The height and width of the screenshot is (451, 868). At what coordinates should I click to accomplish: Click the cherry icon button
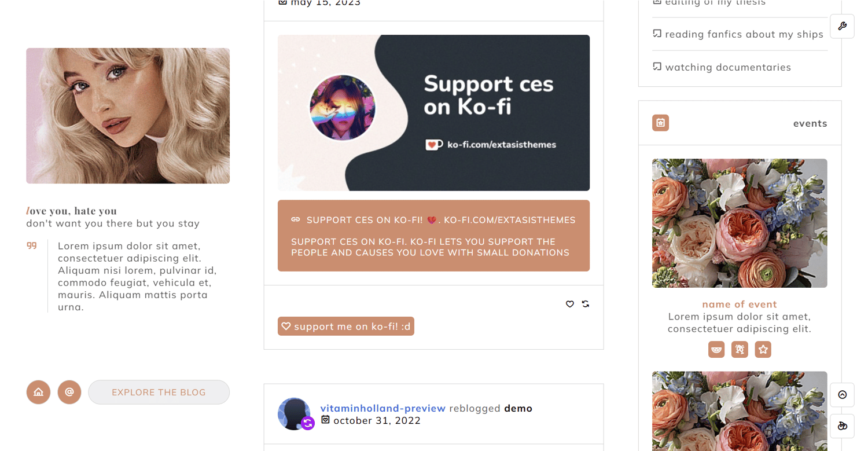point(842,426)
